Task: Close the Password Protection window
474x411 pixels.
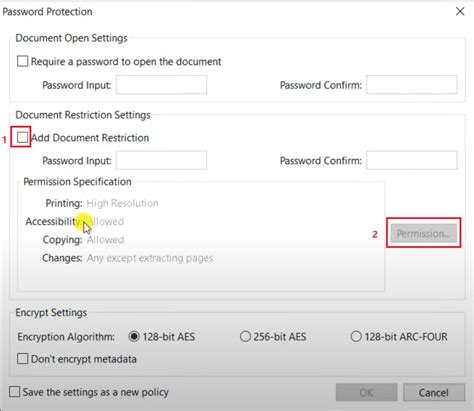Action: pyautogui.click(x=460, y=11)
